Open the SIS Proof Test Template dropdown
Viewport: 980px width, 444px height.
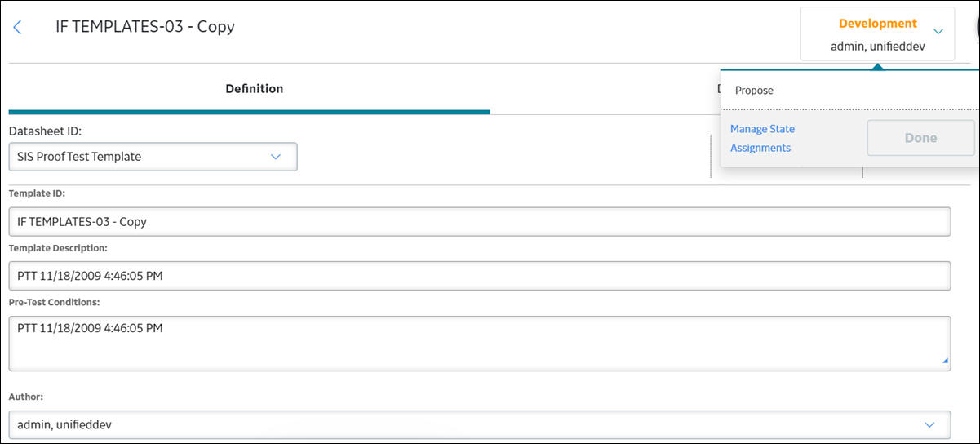pyautogui.click(x=153, y=157)
